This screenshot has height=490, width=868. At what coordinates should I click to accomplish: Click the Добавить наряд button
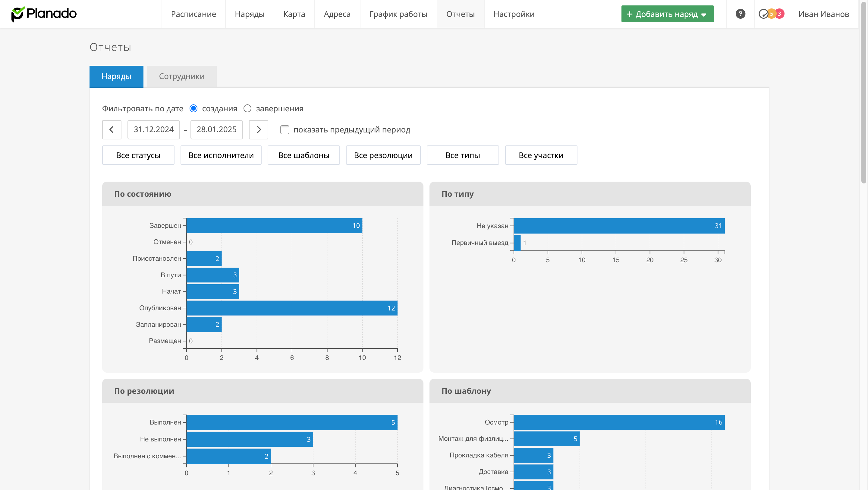click(x=662, y=14)
